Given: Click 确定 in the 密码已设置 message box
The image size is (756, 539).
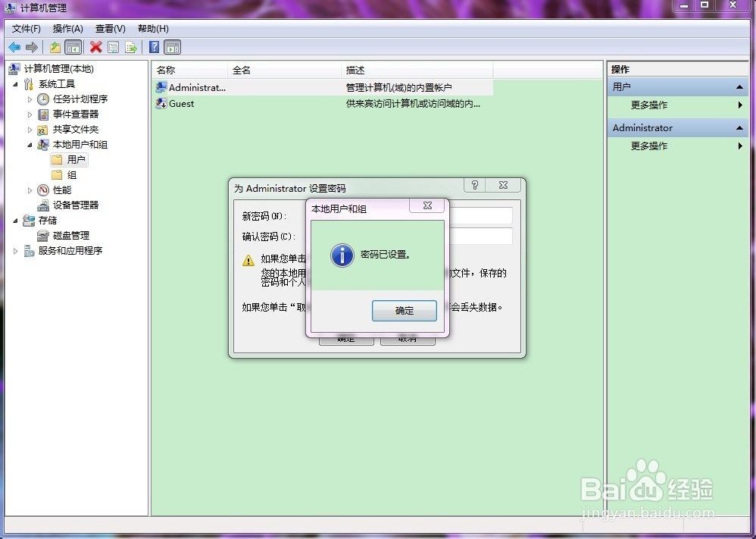Looking at the screenshot, I should [404, 311].
